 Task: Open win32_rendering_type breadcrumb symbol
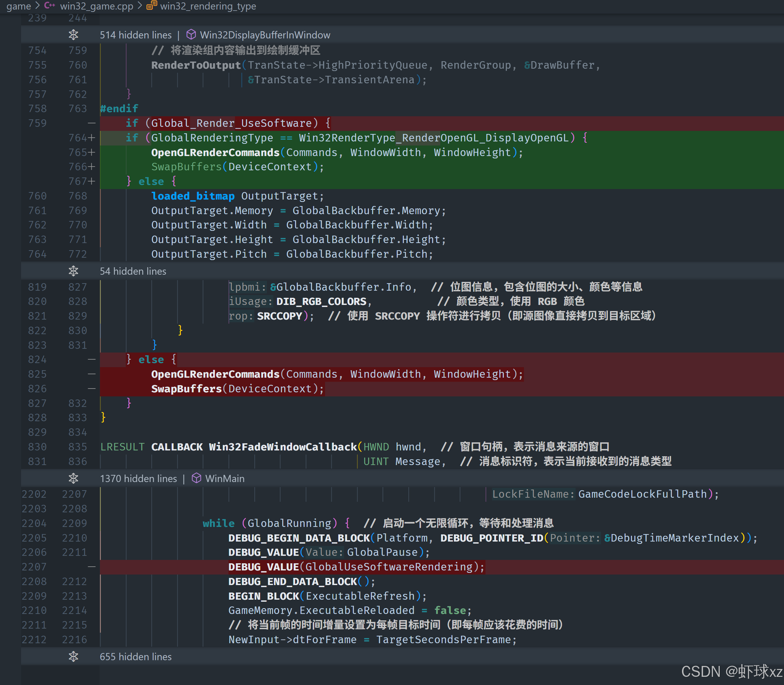tap(208, 6)
